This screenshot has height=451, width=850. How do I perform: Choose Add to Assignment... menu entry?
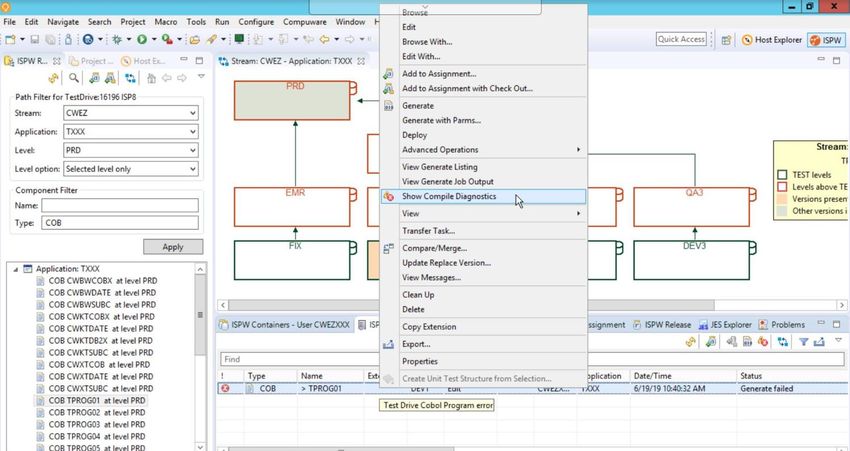click(484, 74)
